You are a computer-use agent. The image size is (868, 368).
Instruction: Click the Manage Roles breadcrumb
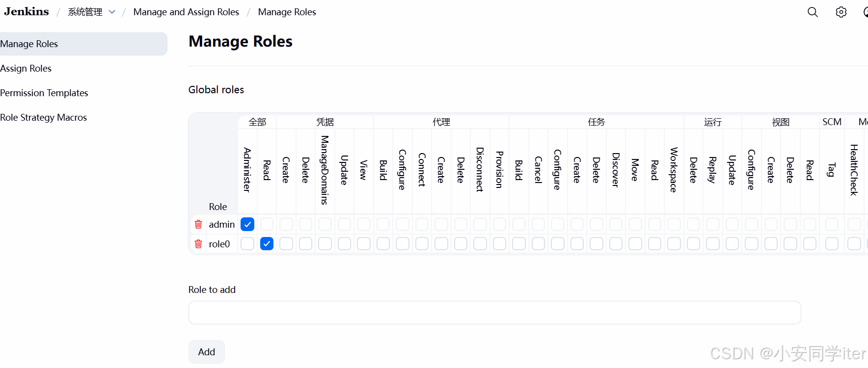pyautogui.click(x=287, y=12)
